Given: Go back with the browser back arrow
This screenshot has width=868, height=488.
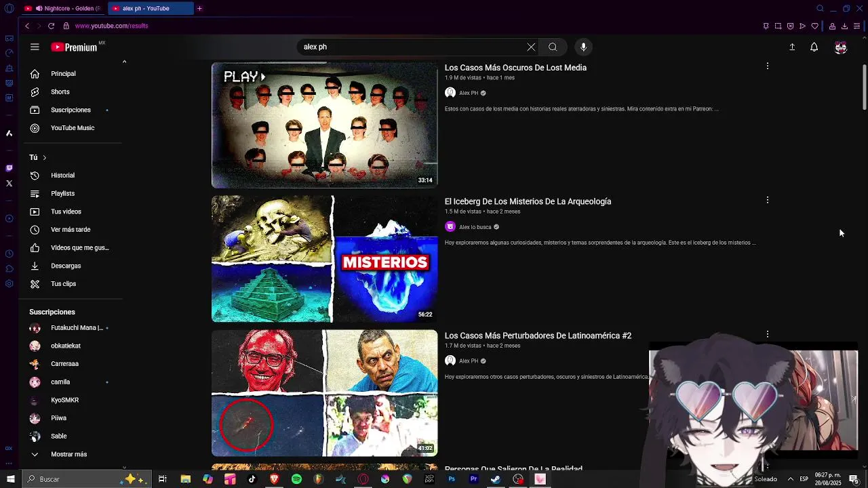Looking at the screenshot, I should point(27,26).
